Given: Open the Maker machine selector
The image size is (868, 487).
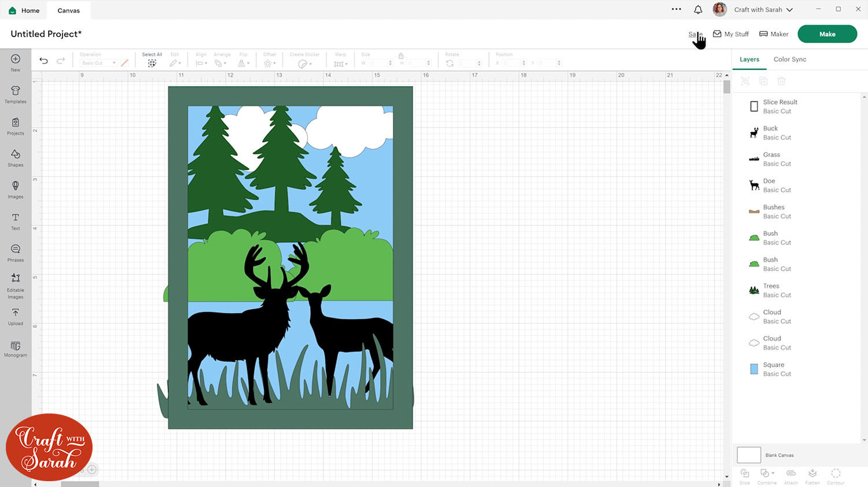Looking at the screenshot, I should 774,34.
